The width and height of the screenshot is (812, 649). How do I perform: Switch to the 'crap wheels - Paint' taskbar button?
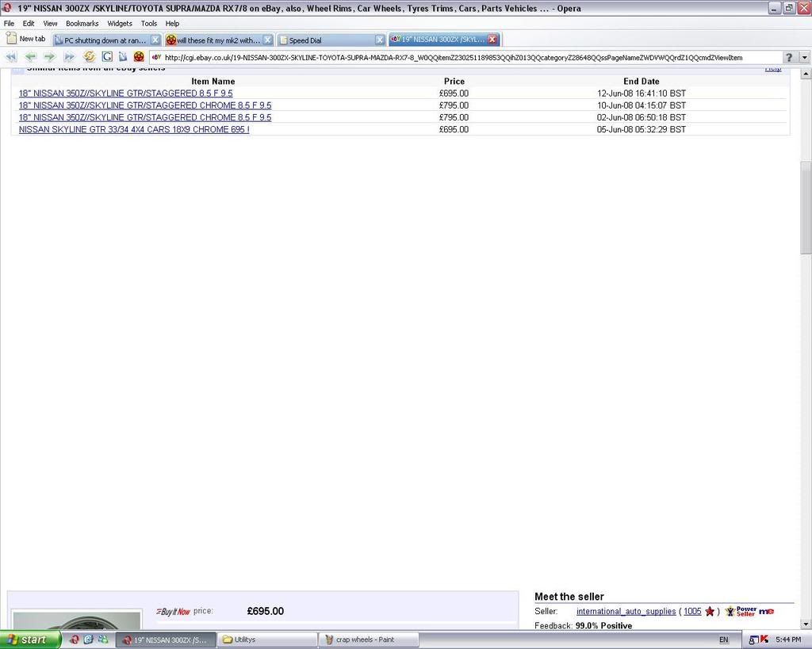[x=369, y=639]
